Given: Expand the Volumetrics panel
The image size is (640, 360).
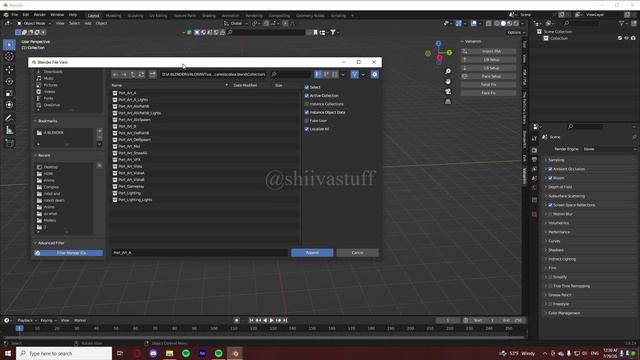Looking at the screenshot, I should [x=558, y=223].
